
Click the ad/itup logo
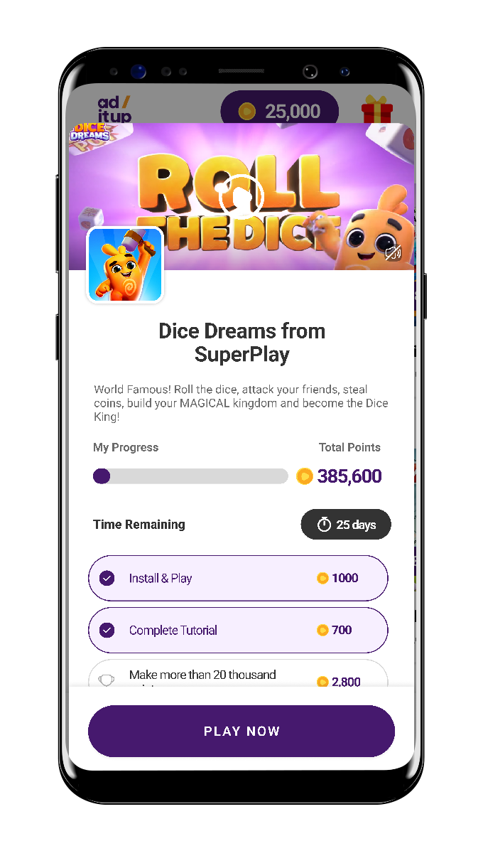click(x=114, y=109)
